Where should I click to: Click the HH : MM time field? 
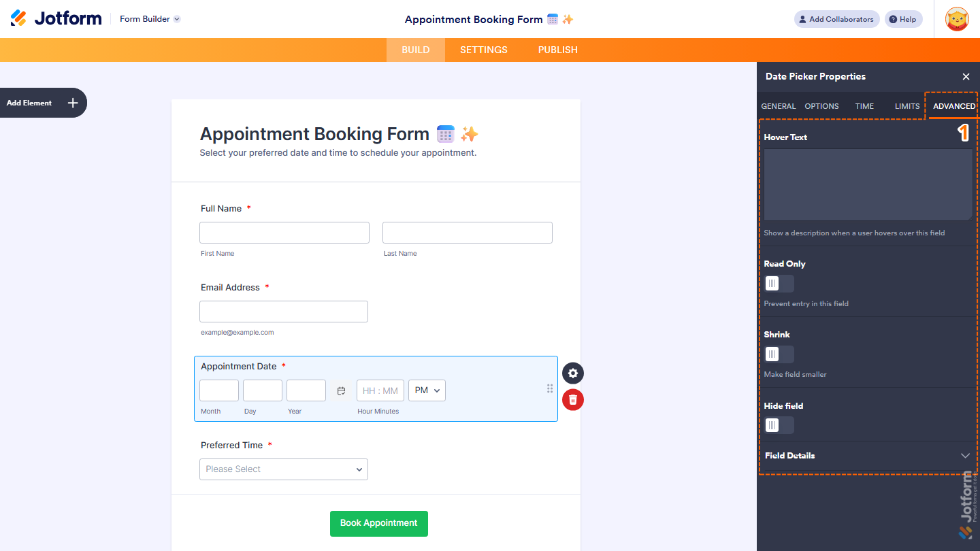tap(380, 390)
